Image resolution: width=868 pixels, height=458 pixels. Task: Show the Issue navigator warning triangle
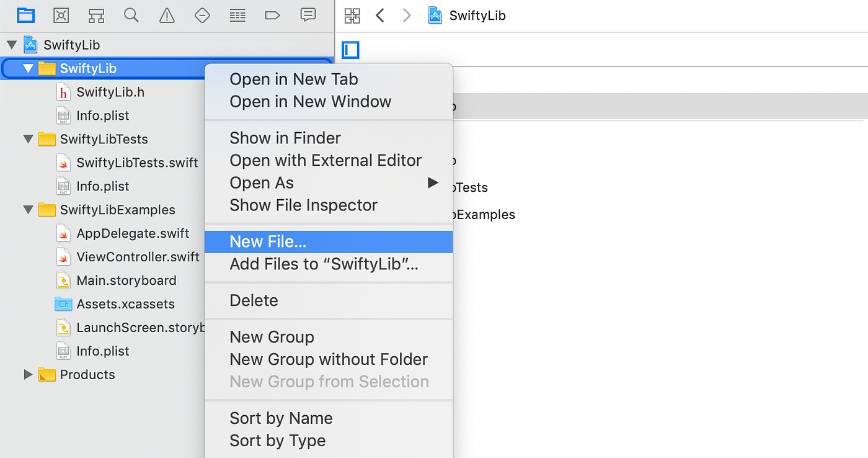167,15
